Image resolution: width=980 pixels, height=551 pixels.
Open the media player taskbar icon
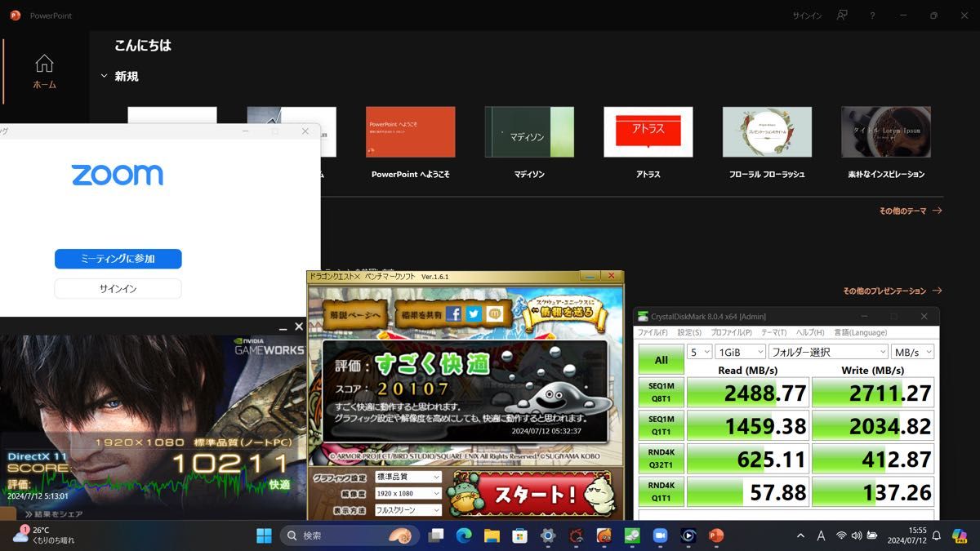[688, 535]
